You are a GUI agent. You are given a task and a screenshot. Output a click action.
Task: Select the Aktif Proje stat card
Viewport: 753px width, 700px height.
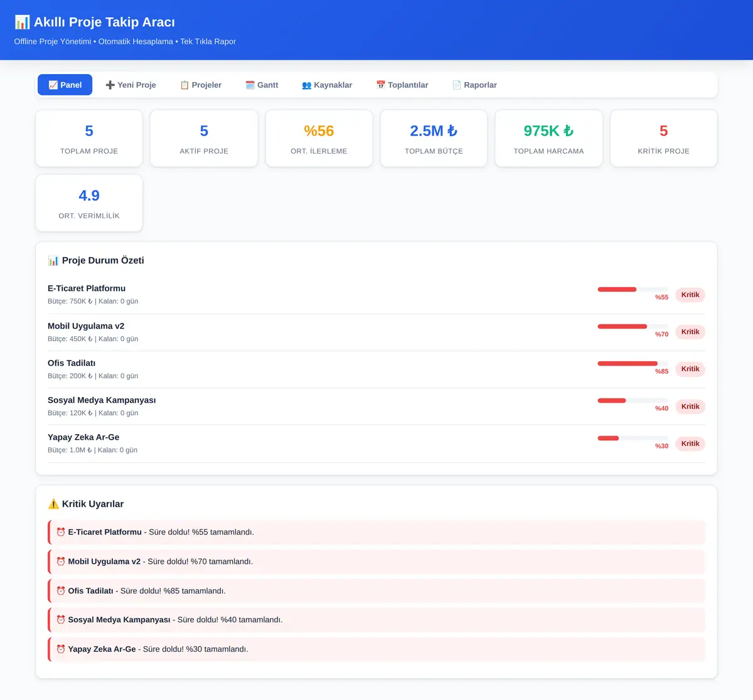coord(204,139)
